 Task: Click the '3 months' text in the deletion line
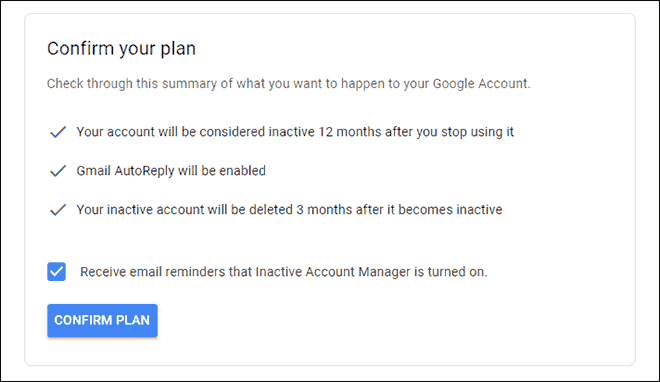tap(324, 210)
